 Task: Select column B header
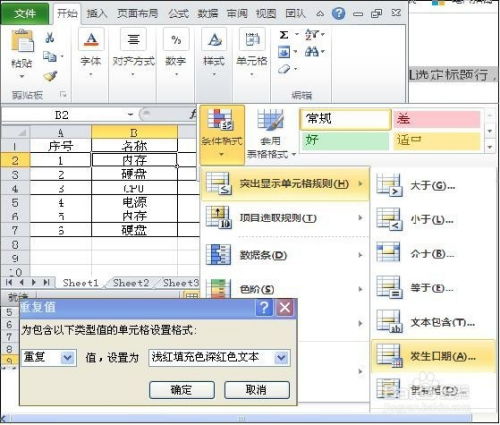coord(134,132)
